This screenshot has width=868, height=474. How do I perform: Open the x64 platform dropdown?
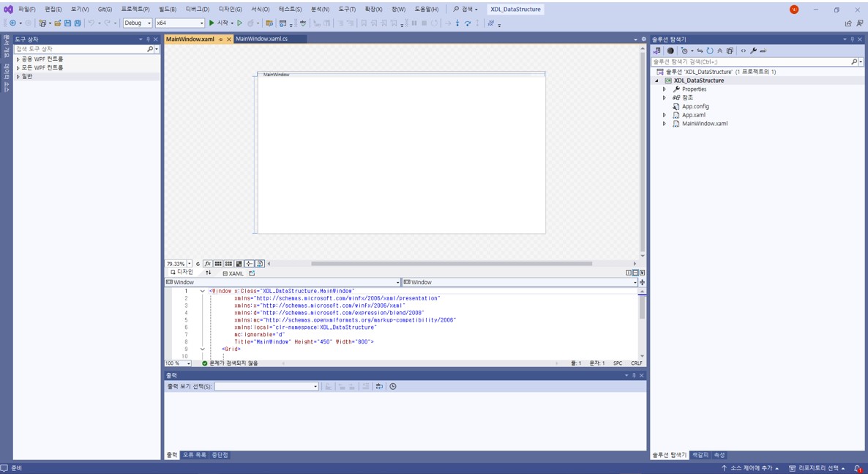coord(180,23)
